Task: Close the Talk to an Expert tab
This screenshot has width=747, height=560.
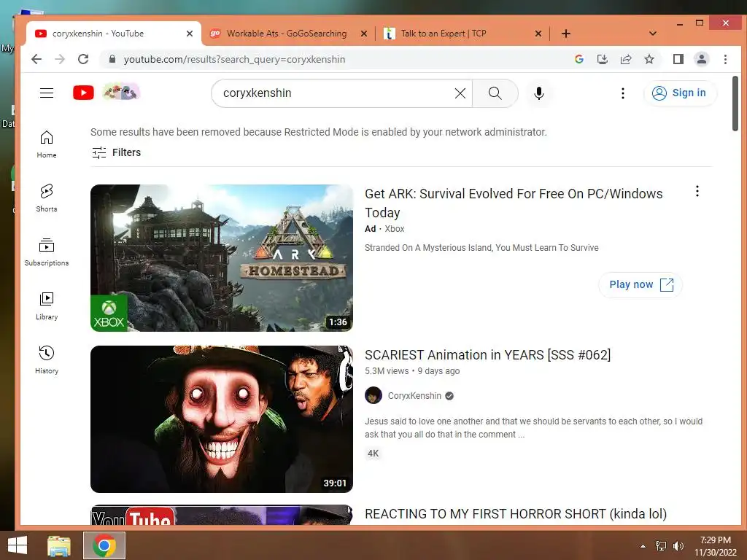Action: point(538,34)
